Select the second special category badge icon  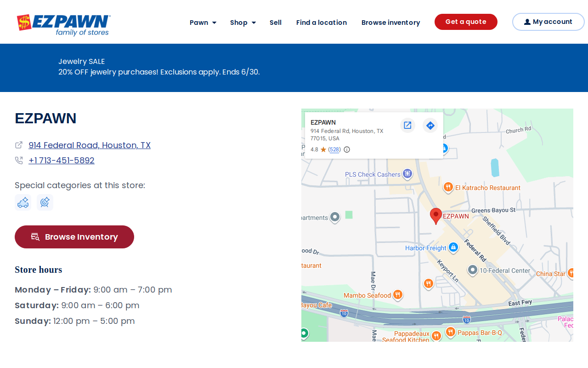point(45,202)
